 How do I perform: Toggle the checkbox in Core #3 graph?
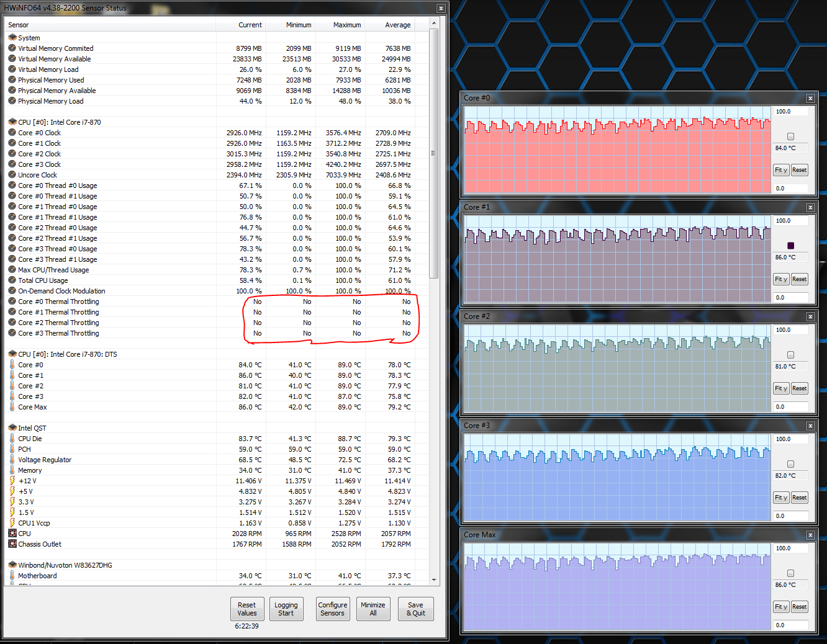click(790, 464)
